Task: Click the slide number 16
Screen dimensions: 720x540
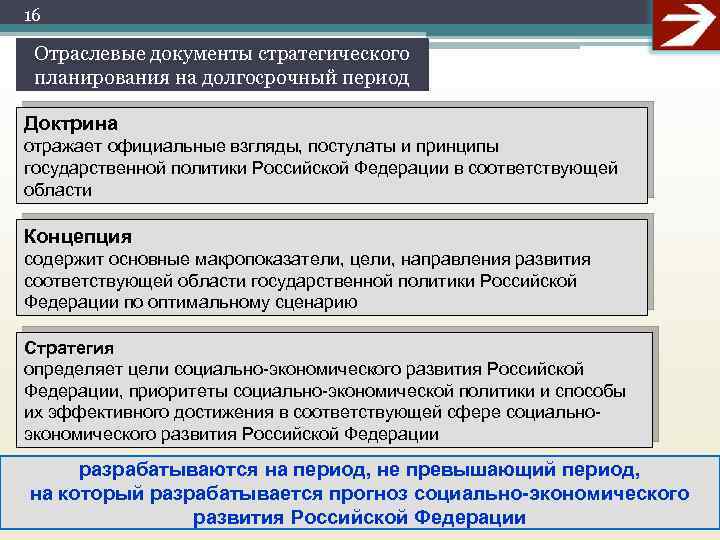Action: pyautogui.click(x=32, y=16)
